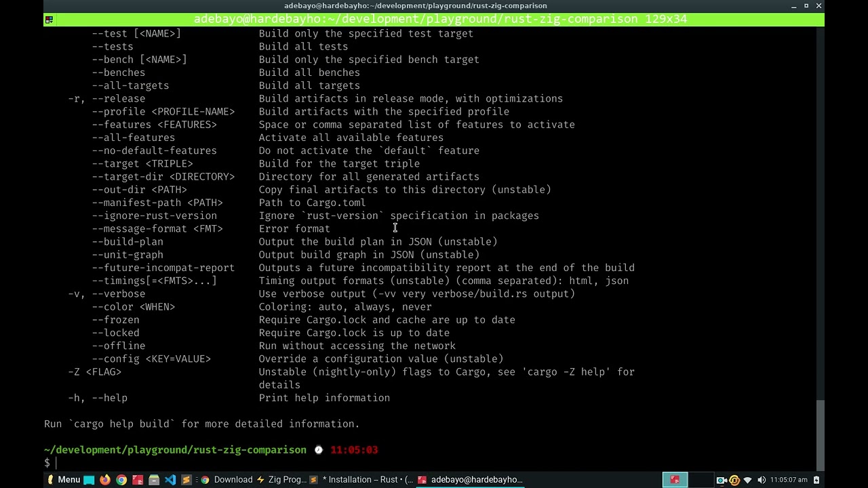Click the show desktop icon beside Menu
868x488 pixels.
[89, 480]
